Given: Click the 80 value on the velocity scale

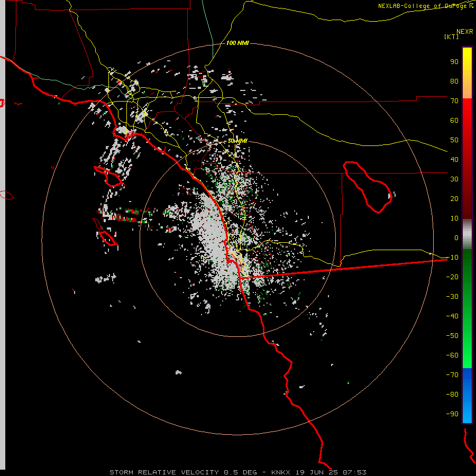Looking at the screenshot, I should click(x=454, y=81).
